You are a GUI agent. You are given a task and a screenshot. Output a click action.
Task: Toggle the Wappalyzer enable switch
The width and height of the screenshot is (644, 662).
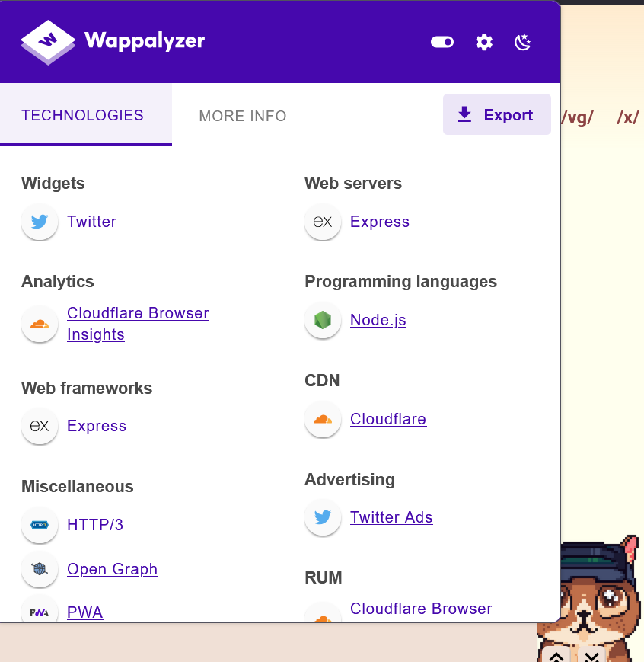(442, 42)
